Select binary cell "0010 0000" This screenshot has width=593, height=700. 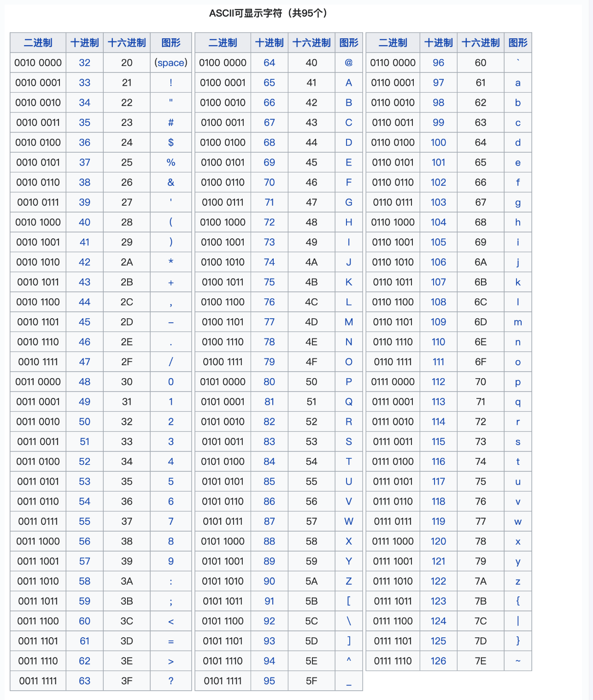pos(38,63)
